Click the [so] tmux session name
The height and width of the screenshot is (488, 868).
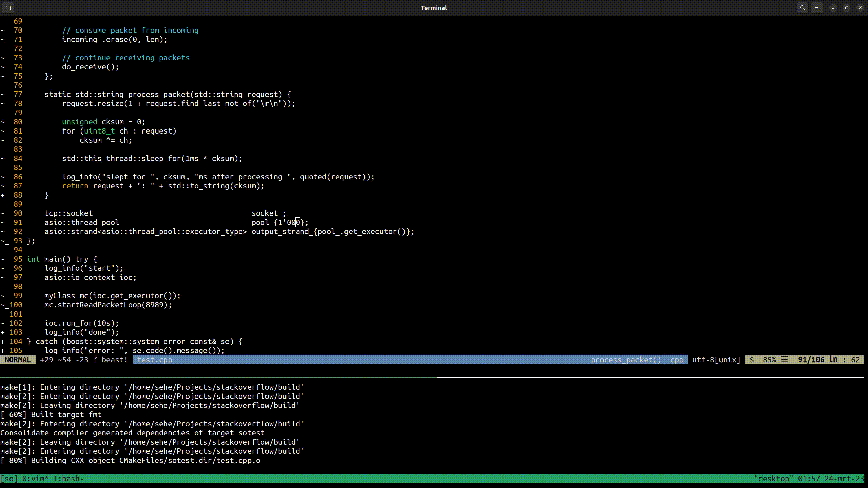[x=9, y=479]
